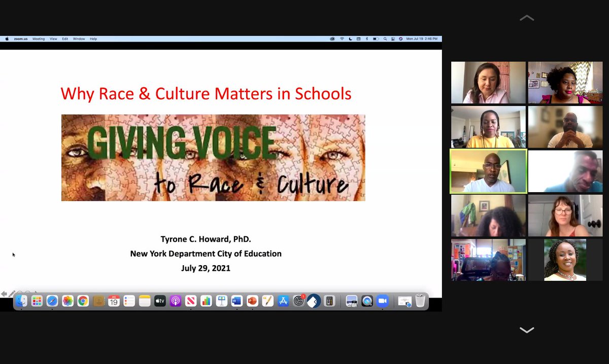Click the battery status icon
Screen dimensions: 609x364
pyautogui.click(x=376, y=39)
